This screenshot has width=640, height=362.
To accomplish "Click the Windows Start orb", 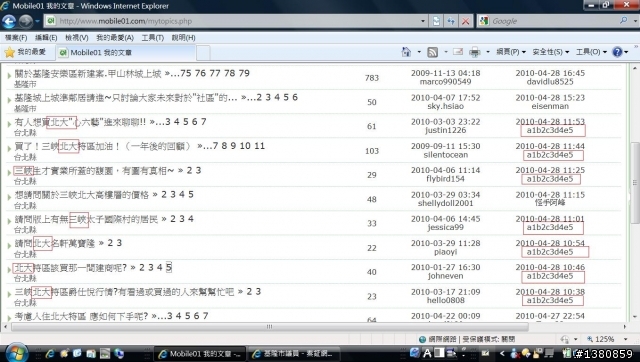I will click(16, 353).
